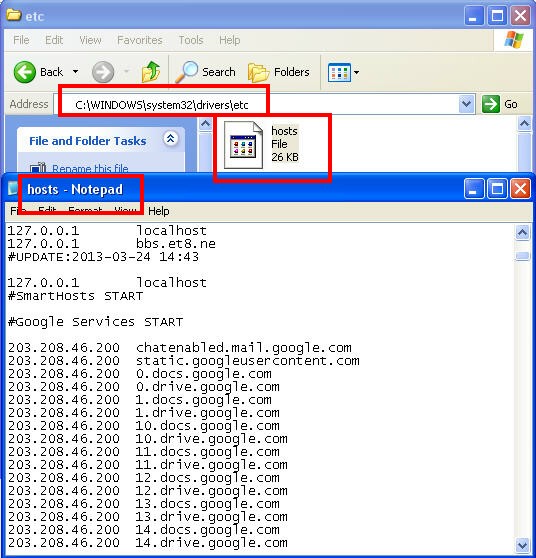Open the Views dropdown arrow

tap(356, 73)
